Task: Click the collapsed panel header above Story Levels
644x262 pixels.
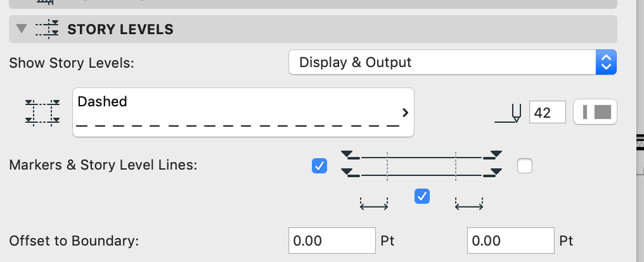Action: pyautogui.click(x=313, y=4)
